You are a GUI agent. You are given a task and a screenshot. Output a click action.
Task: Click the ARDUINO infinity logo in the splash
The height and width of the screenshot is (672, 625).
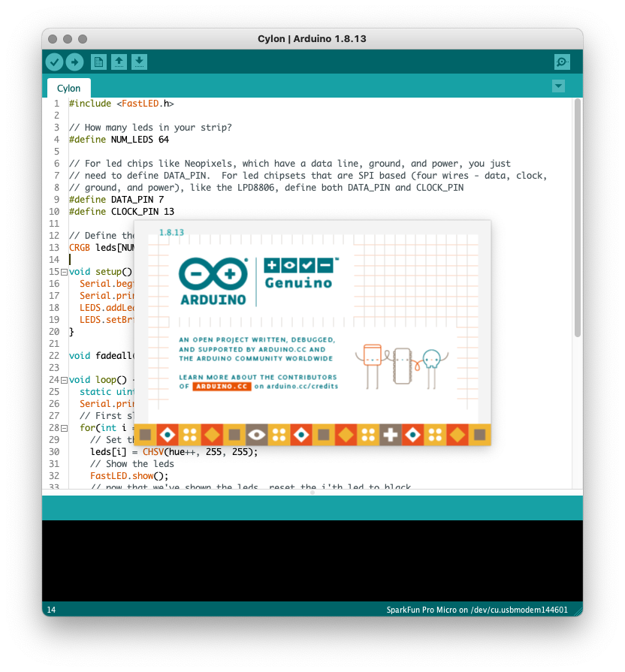pos(213,281)
